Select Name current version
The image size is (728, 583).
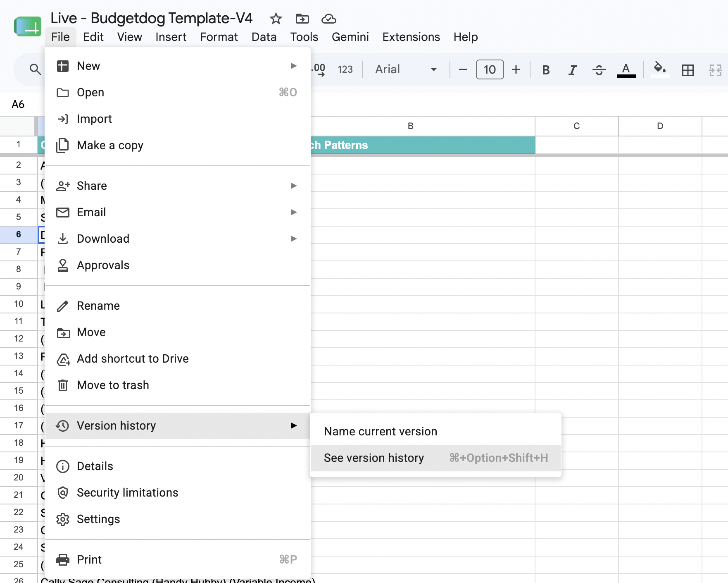[x=435, y=431]
